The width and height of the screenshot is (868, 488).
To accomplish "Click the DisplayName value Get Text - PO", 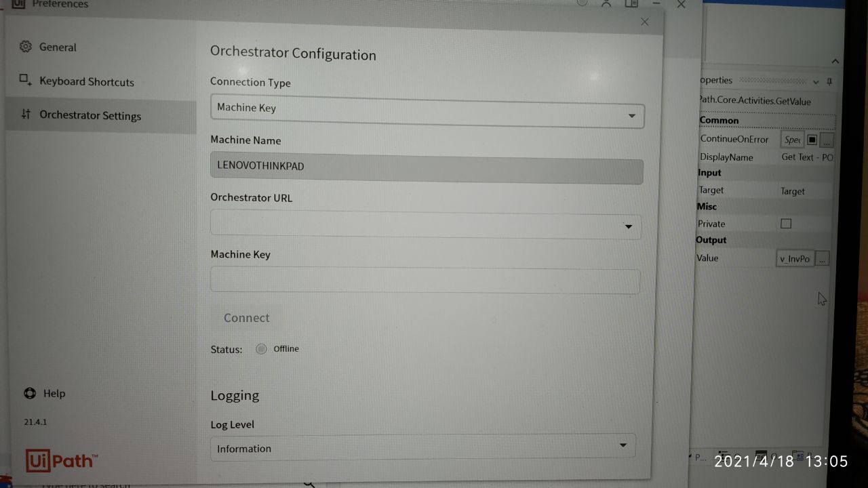I will (x=807, y=157).
